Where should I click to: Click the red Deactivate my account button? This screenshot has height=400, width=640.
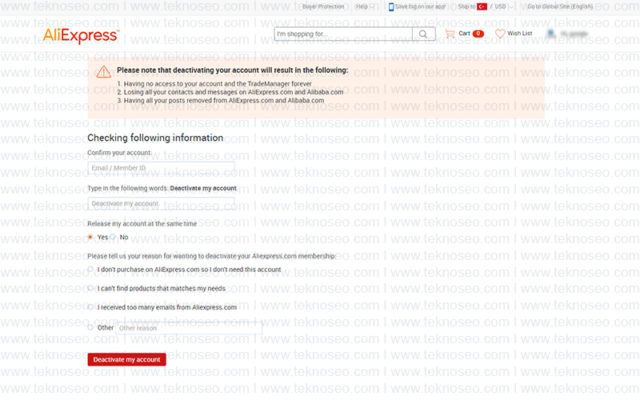click(x=127, y=360)
